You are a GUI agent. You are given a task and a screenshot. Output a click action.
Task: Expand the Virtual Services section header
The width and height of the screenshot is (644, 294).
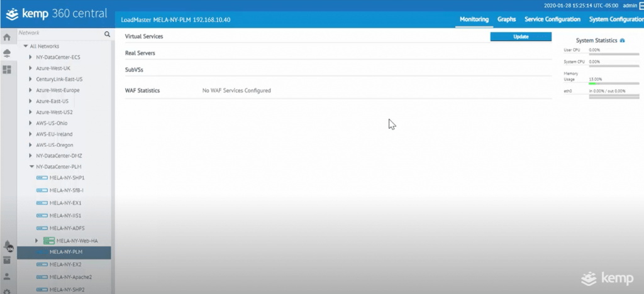pos(144,36)
